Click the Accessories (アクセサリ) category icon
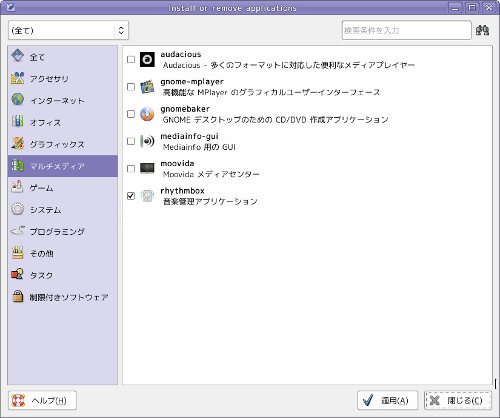Image resolution: width=500 pixels, height=418 pixels. [17, 78]
